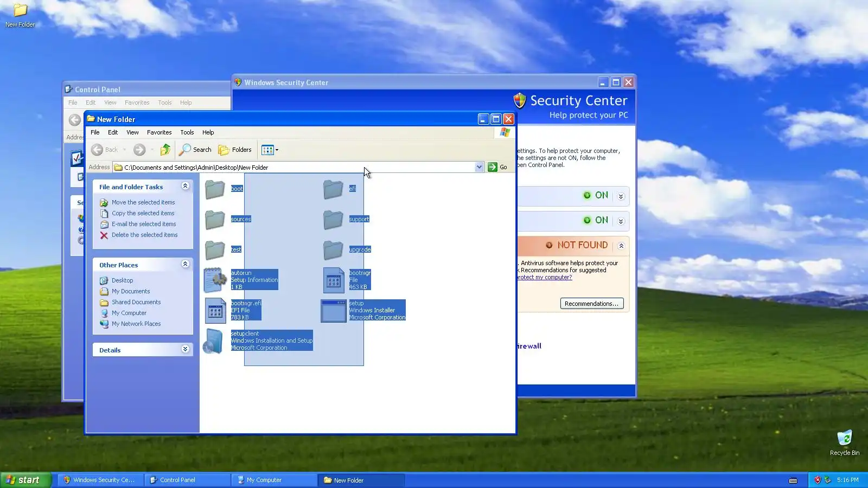This screenshot has height=488, width=868.
Task: Go up one folder level
Action: tap(165, 150)
